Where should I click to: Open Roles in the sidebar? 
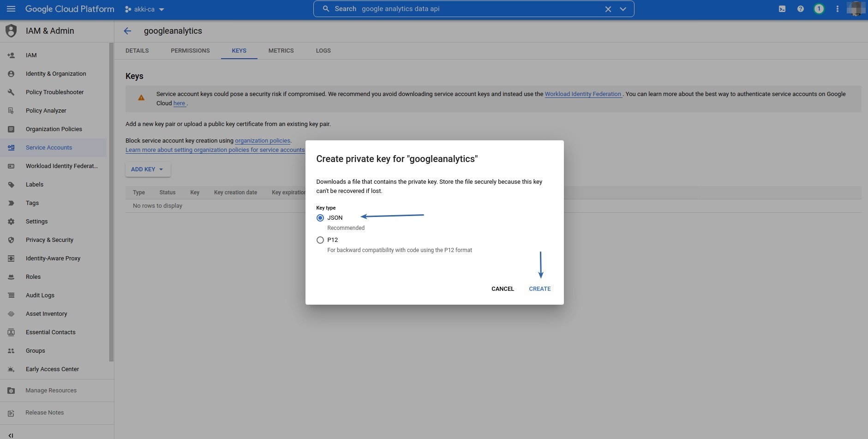[33, 277]
